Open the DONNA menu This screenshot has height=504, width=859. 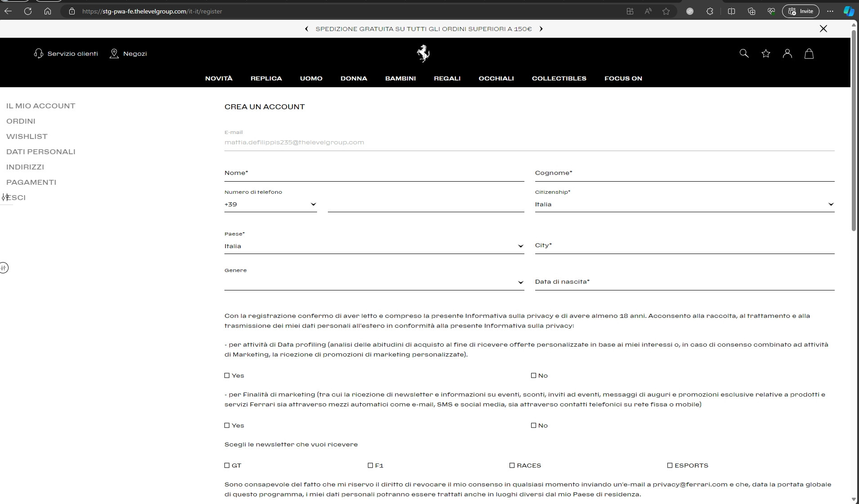click(x=354, y=78)
